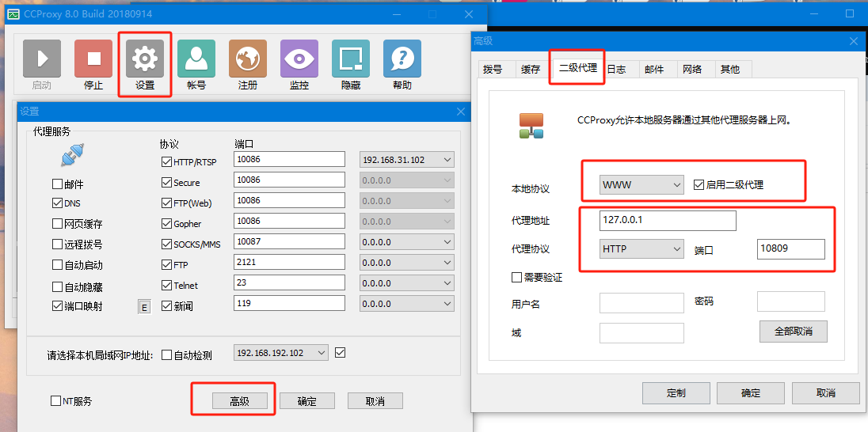Click 取消 in the 设置 dialog
The height and width of the screenshot is (432, 868).
(375, 401)
